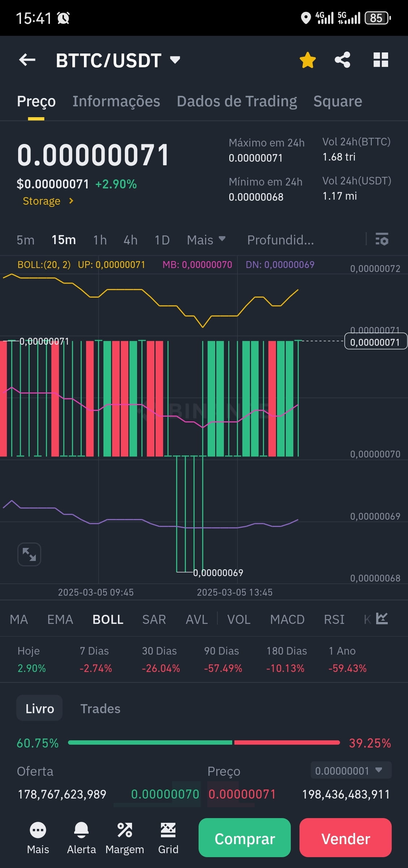Viewport: 408px width, 868px height.
Task: Open the Storage tag link
Action: pos(48,201)
